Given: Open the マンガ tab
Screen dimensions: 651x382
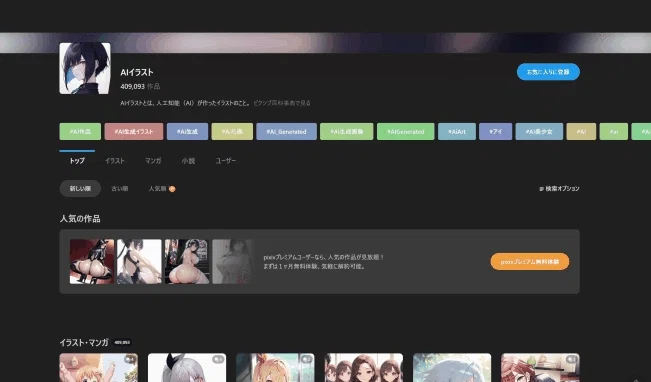Looking at the screenshot, I should coord(153,161).
